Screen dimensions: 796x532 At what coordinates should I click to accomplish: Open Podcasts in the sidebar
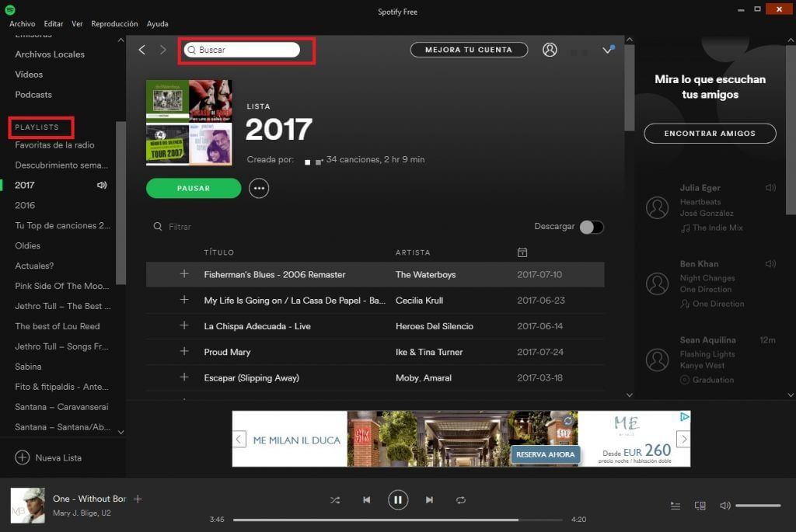33,95
